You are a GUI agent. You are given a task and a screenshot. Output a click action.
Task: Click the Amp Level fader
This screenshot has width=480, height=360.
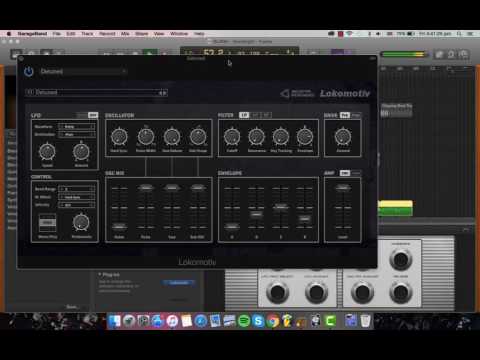343,188
